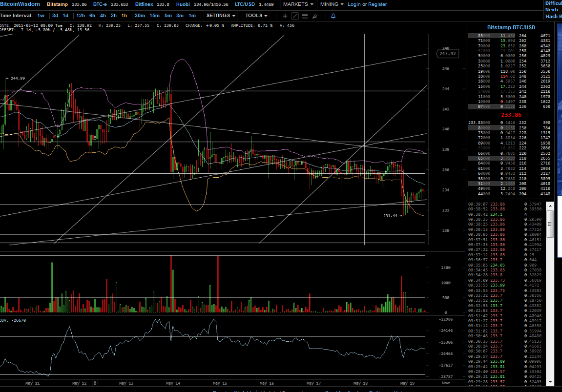This screenshot has height=392, width=562.
Task: Select the fan lines drawing tool
Action: [x=315, y=16]
